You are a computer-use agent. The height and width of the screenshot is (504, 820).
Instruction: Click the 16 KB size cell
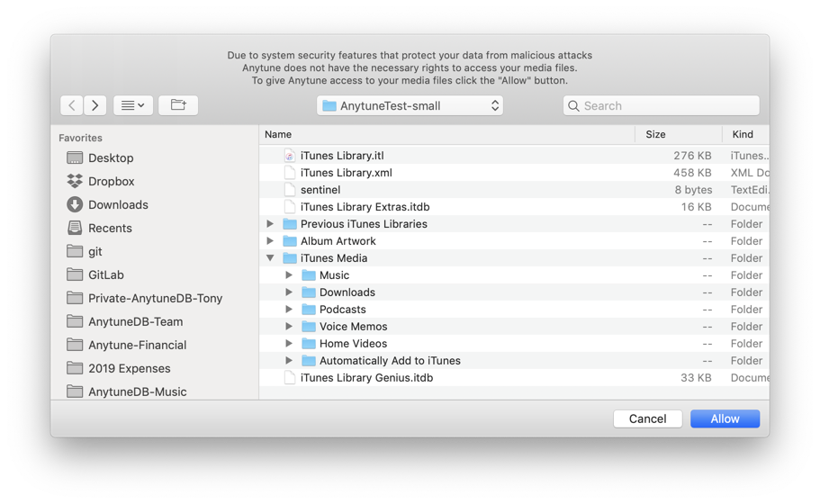(x=696, y=207)
